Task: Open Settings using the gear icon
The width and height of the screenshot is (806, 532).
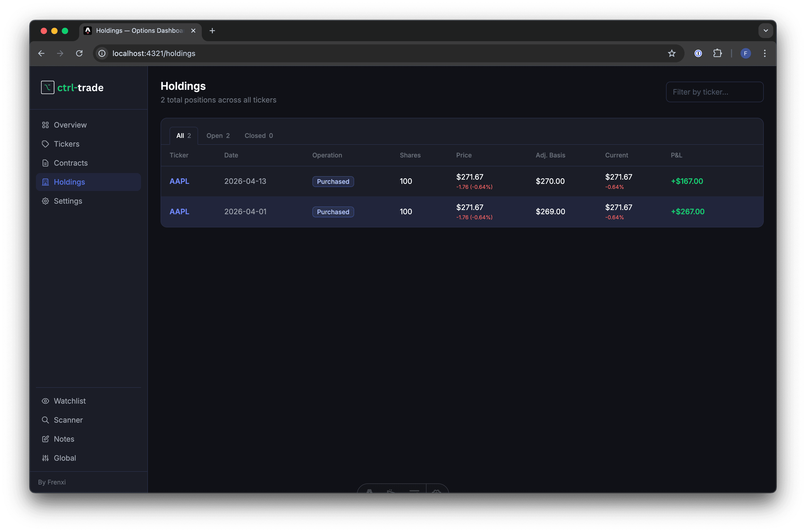Action: coord(45,201)
